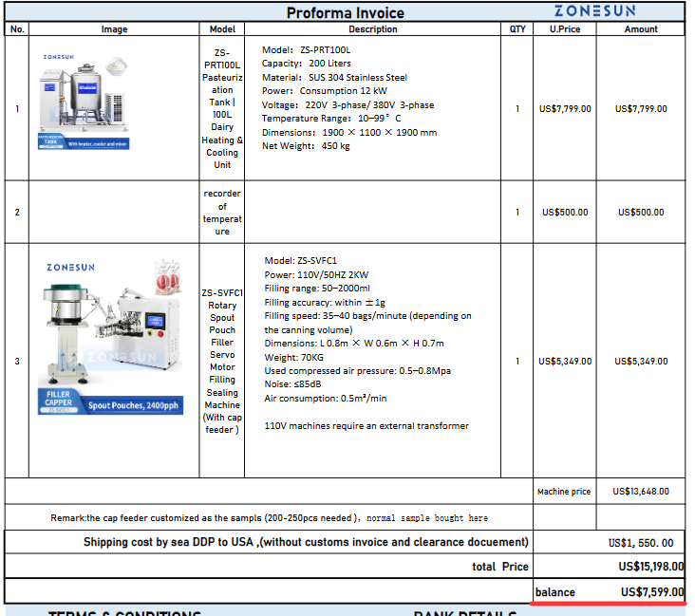Image resolution: width=695 pixels, height=616 pixels.
Task: Click 'Material: SUS 304 Stainless Steel' line
Action: (x=334, y=78)
